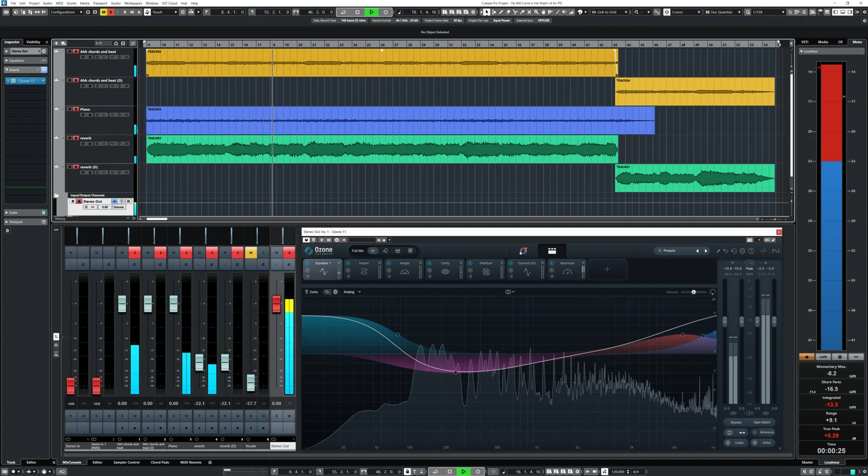Start playback in top transport bar
The width and height of the screenshot is (868, 476).
(371, 12)
